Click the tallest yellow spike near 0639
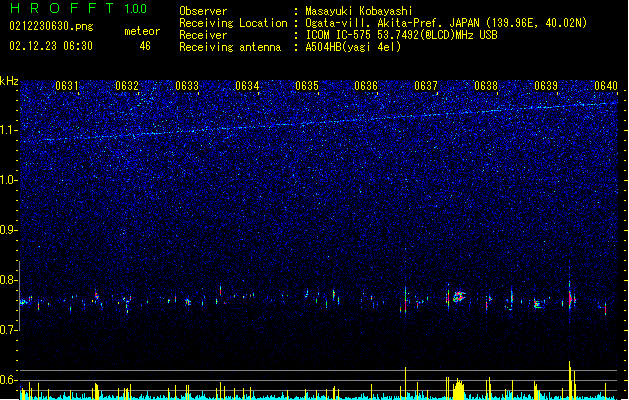The image size is (629, 400). (570, 380)
